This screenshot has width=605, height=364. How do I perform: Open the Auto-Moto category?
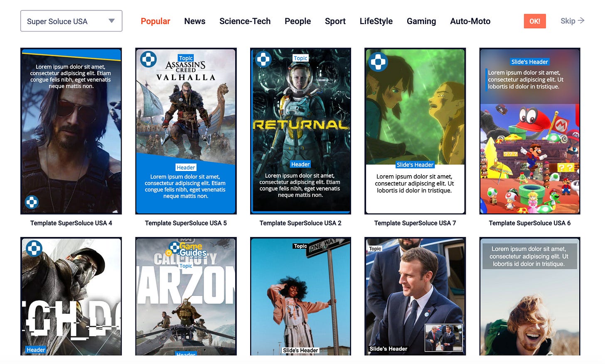470,21
